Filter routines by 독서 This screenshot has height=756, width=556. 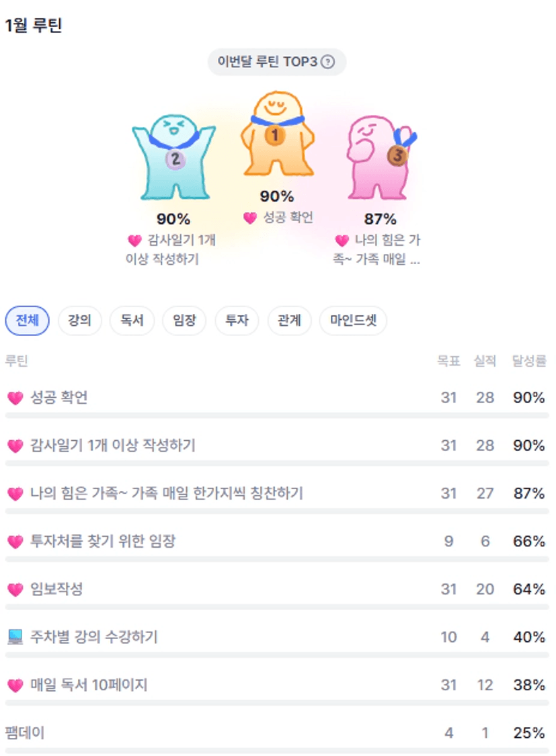pyautogui.click(x=132, y=321)
